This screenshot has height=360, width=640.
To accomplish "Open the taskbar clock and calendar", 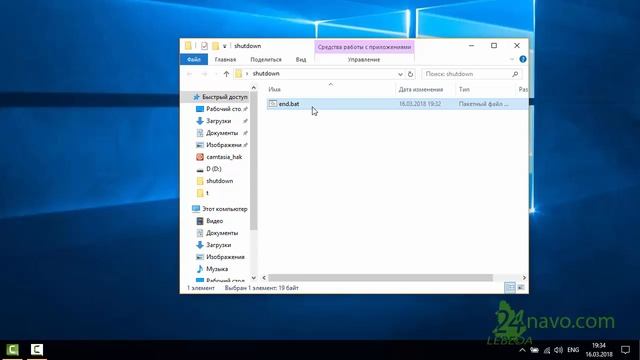I will [x=599, y=350].
